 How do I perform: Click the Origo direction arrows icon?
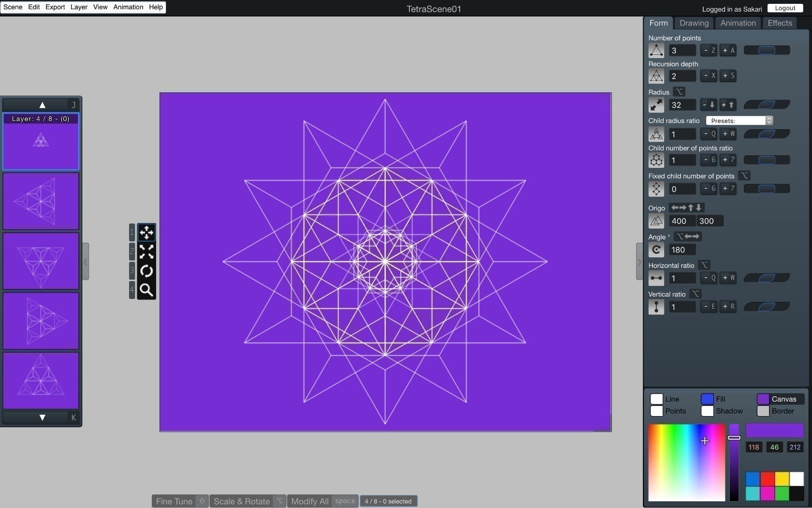(x=686, y=208)
